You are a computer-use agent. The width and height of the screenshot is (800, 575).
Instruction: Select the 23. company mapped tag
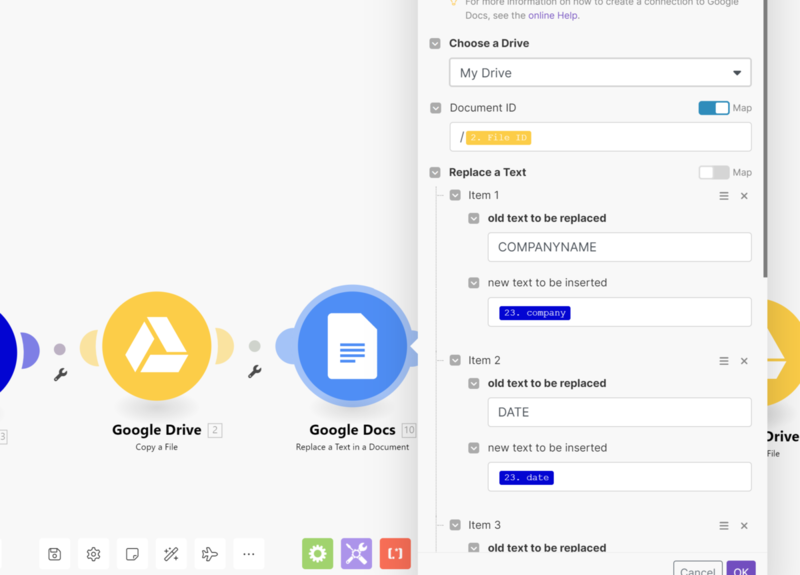(x=535, y=313)
